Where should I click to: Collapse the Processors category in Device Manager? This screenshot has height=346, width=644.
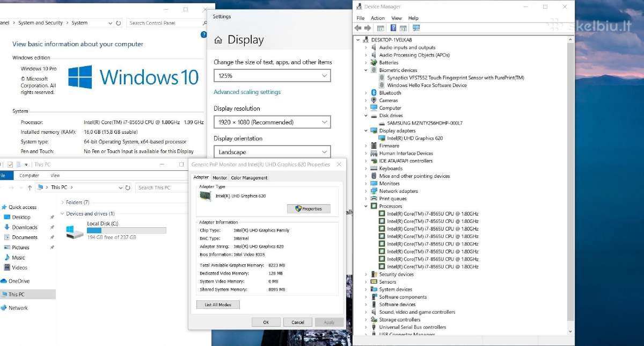[367, 206]
